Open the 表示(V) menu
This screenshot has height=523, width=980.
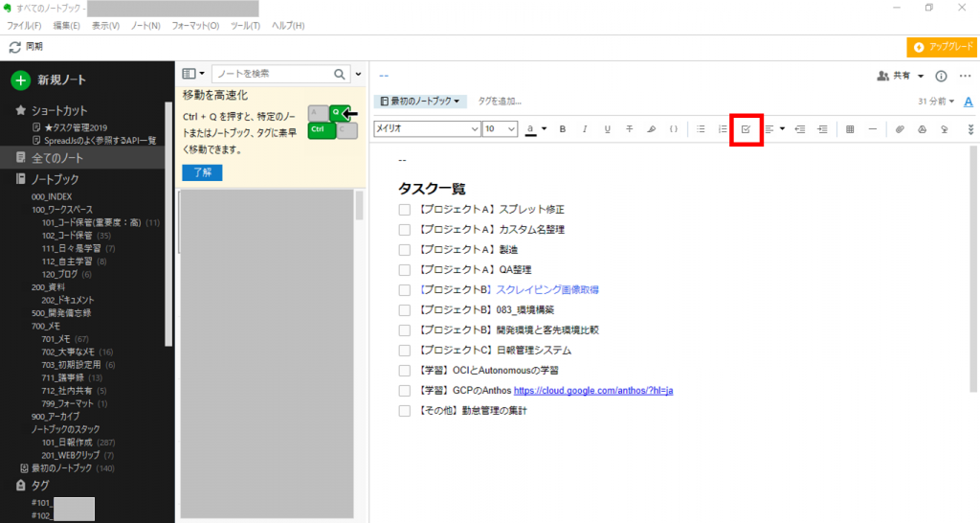coord(105,26)
